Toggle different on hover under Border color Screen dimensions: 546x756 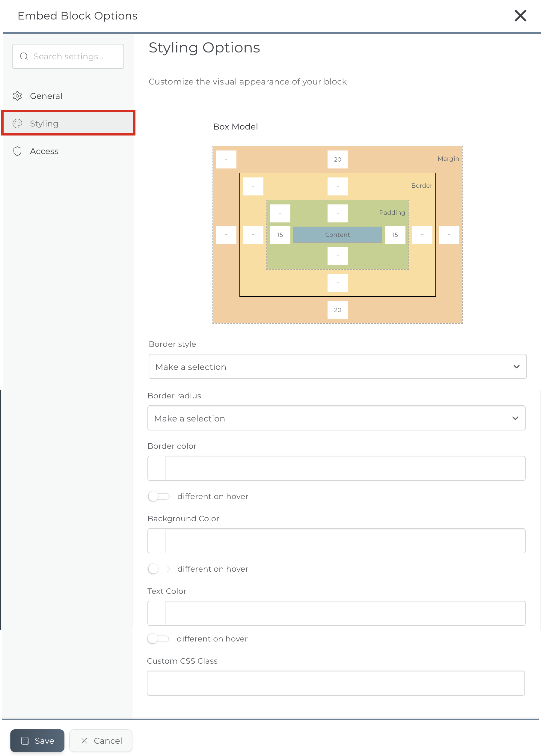pos(159,496)
